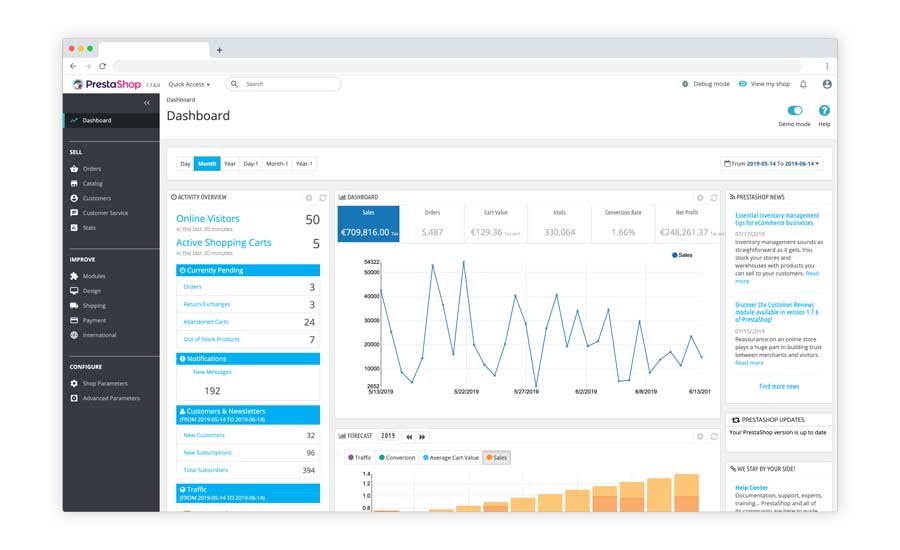The height and width of the screenshot is (550, 900).
Task: Select the Month period tab
Action: pyautogui.click(x=207, y=164)
